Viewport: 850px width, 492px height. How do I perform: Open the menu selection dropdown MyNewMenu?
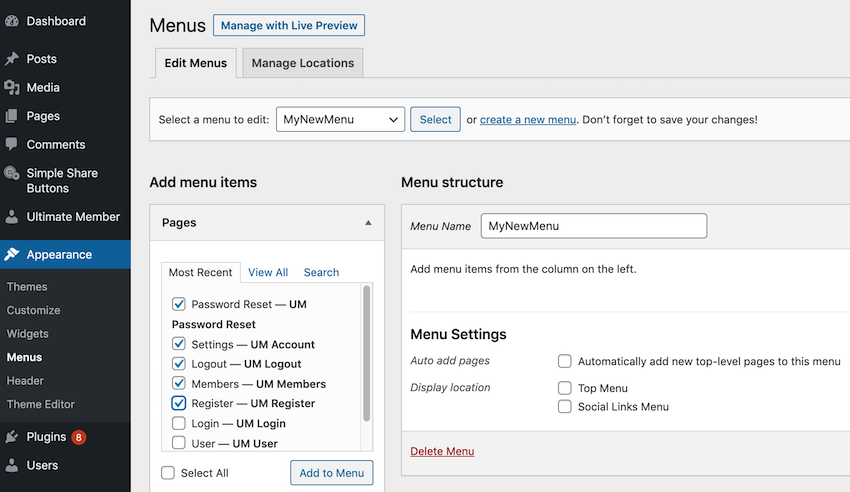[340, 119]
